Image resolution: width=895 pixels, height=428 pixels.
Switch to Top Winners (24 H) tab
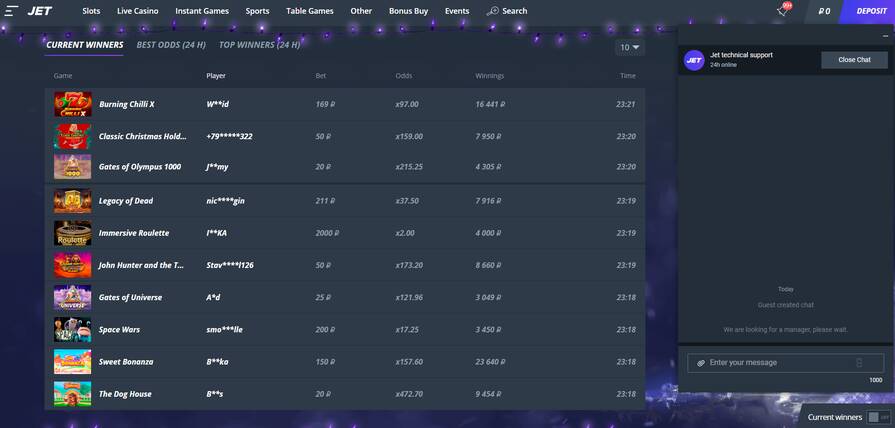[x=260, y=45]
